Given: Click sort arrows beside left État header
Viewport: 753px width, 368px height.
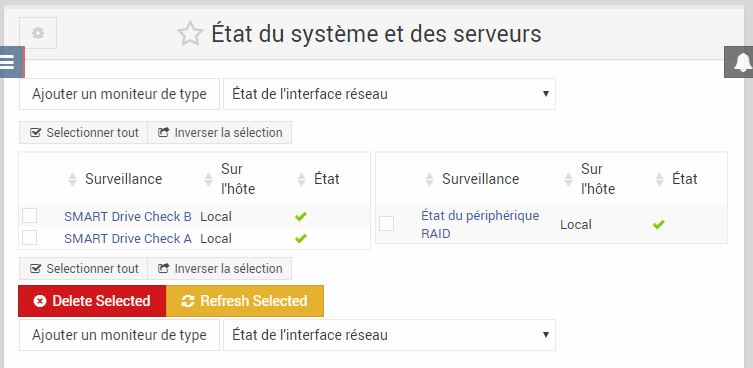Looking at the screenshot, I should coord(301,180).
